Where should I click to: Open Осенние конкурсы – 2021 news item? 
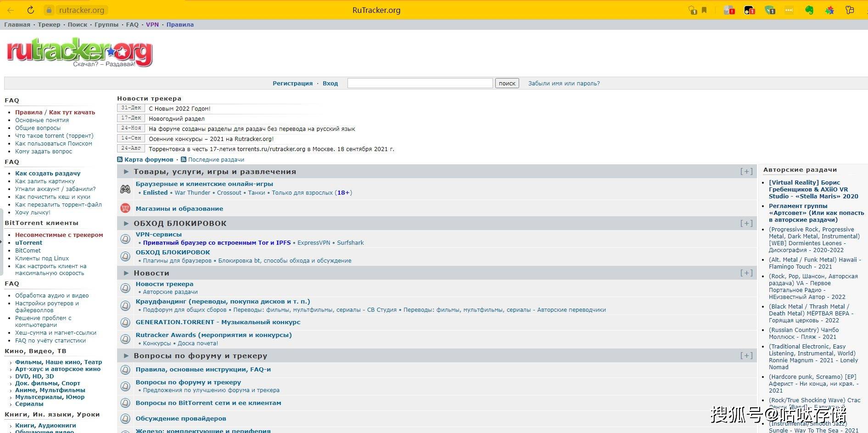[211, 139]
